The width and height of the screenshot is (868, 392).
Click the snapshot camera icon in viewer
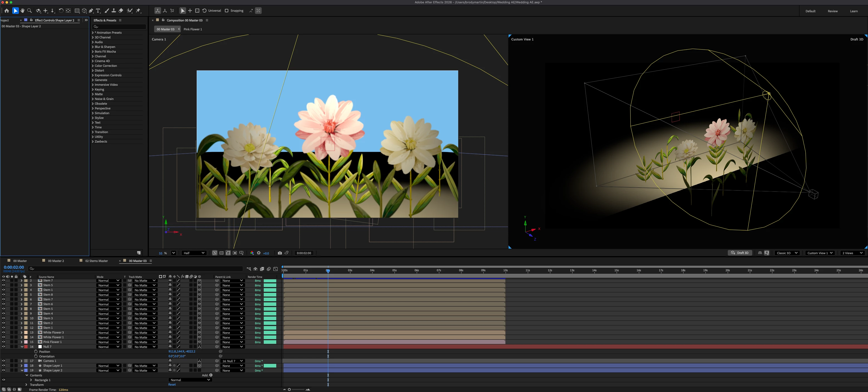point(280,253)
